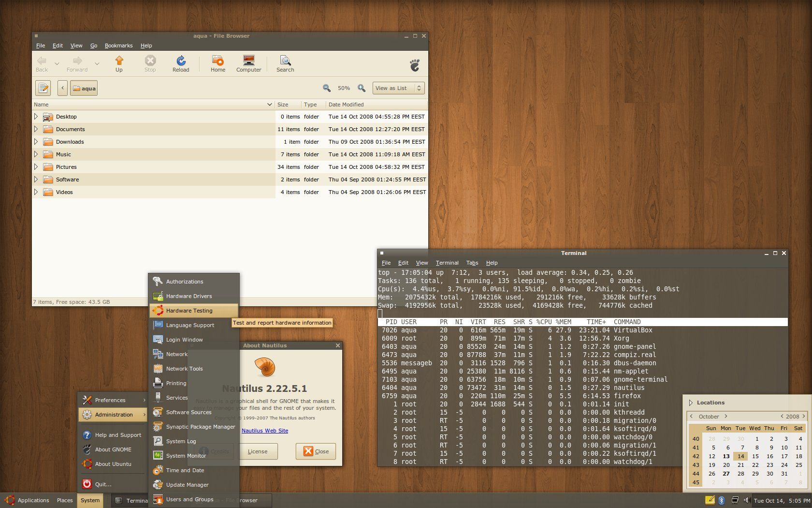The height and width of the screenshot is (508, 812).
Task: Open Terminal menu in Terminal window
Action: coord(447,263)
